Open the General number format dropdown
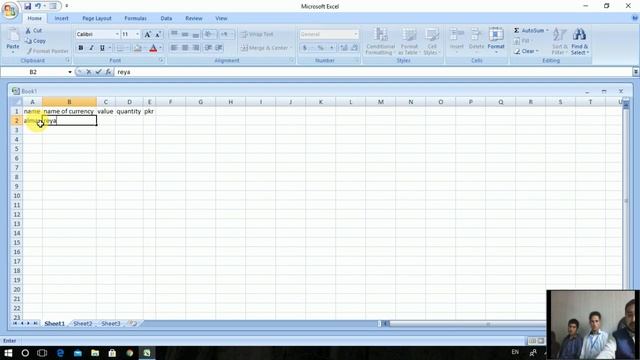Screen dimensions: 640x360 356,34
